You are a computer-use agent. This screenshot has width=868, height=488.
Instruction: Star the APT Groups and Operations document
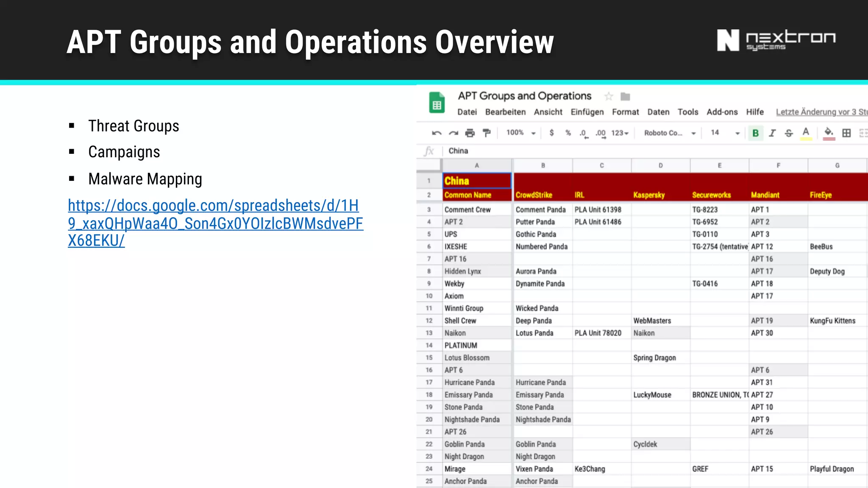coord(609,97)
